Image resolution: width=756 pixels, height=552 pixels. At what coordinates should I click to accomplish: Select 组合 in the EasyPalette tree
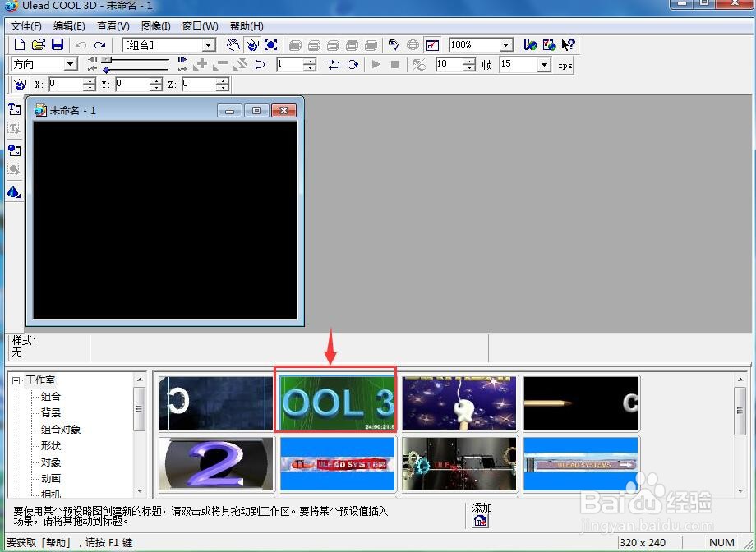tap(51, 397)
